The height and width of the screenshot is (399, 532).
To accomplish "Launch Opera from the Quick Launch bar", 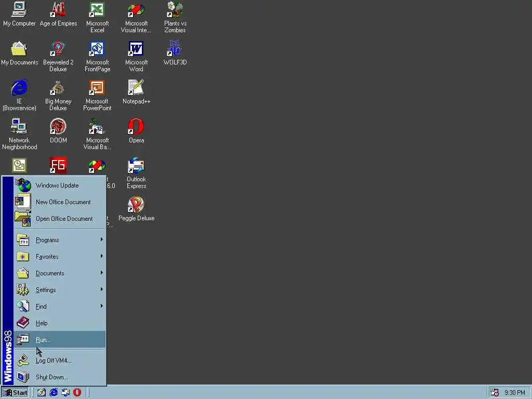I will (x=77, y=392).
